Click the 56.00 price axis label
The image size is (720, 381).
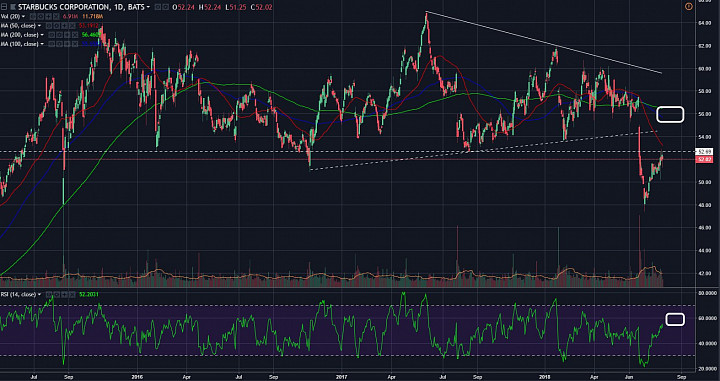(705, 114)
